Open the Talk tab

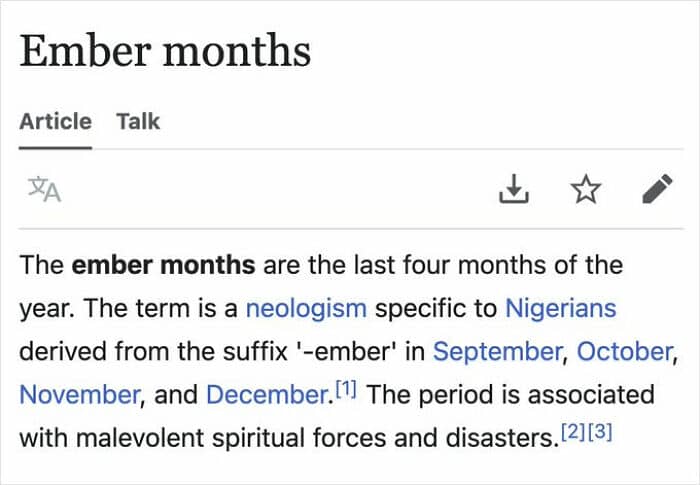pos(138,122)
